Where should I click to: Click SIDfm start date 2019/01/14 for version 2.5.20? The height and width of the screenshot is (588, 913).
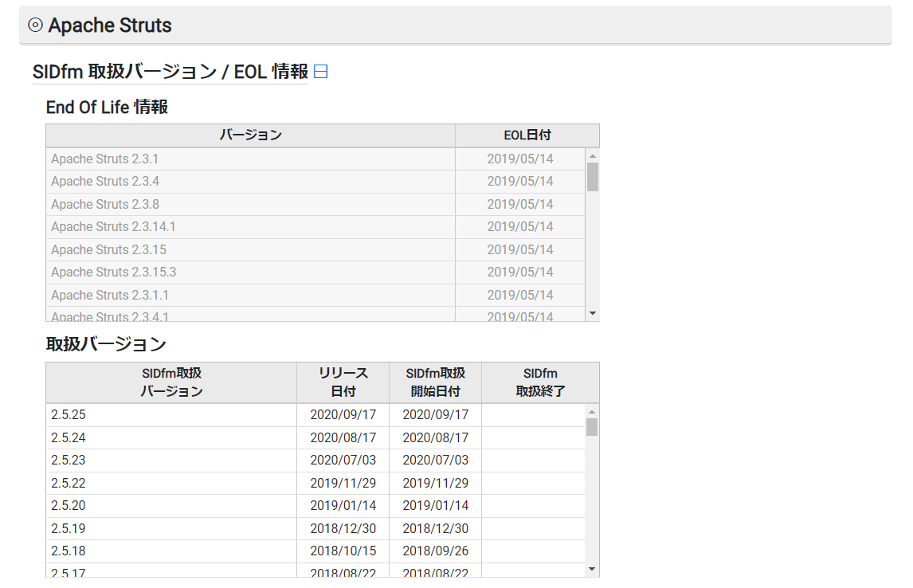(436, 506)
